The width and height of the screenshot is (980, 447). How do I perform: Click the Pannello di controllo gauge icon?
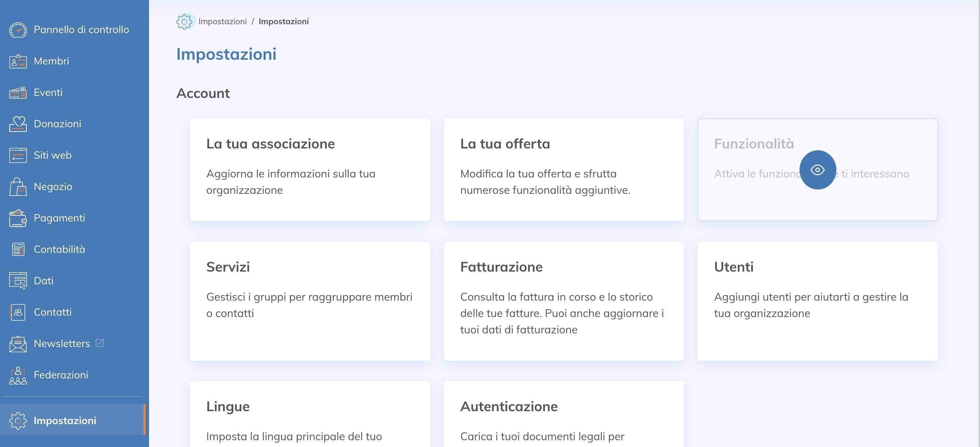point(18,30)
